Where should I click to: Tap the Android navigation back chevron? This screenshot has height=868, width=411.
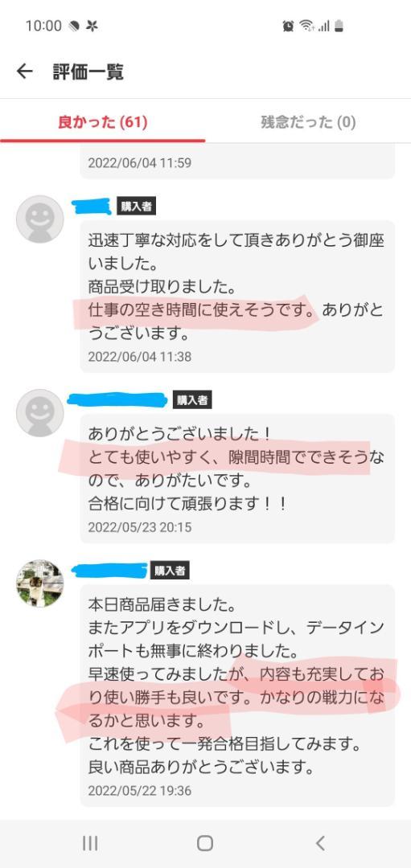[x=320, y=843]
